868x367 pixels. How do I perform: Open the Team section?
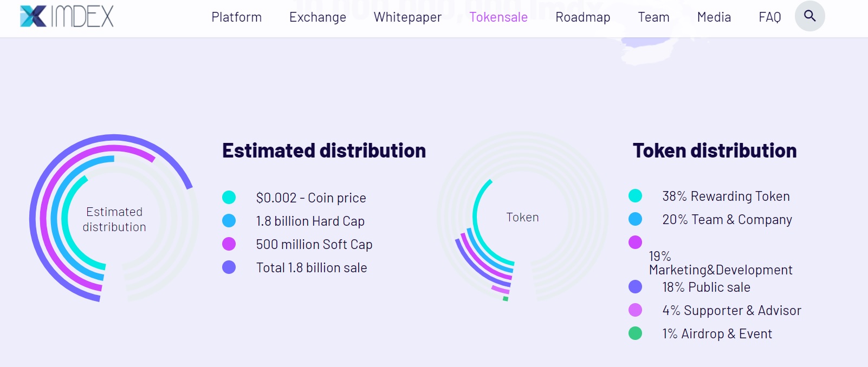(x=653, y=17)
